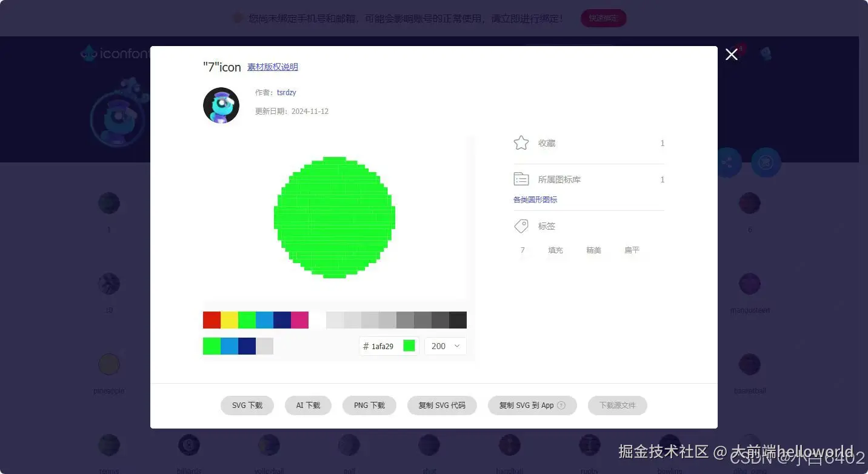Click the AI 下载 button

click(308, 406)
